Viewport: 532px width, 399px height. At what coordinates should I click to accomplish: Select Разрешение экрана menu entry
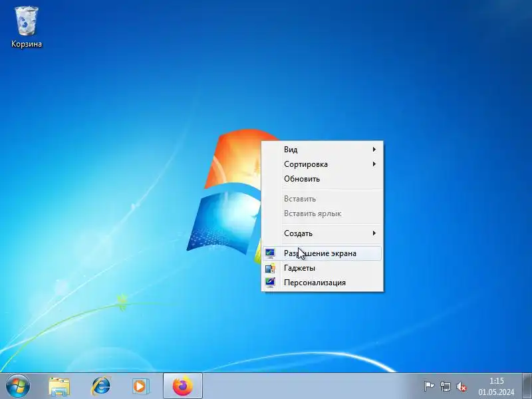[323, 253]
